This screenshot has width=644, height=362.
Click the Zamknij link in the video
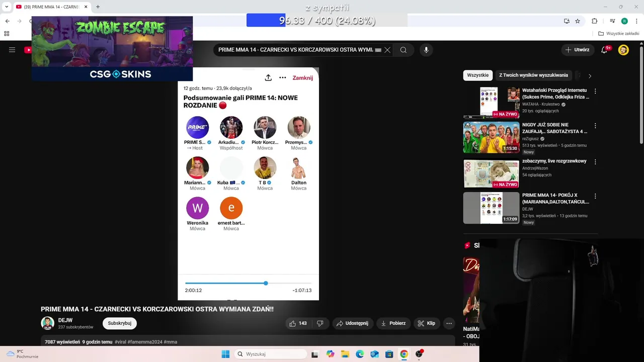click(x=303, y=78)
